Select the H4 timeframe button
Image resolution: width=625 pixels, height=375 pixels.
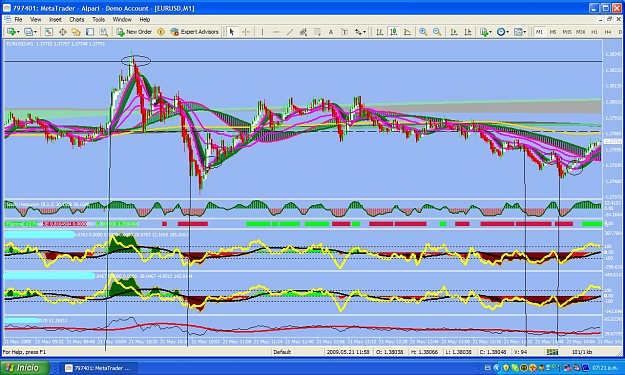coord(608,32)
